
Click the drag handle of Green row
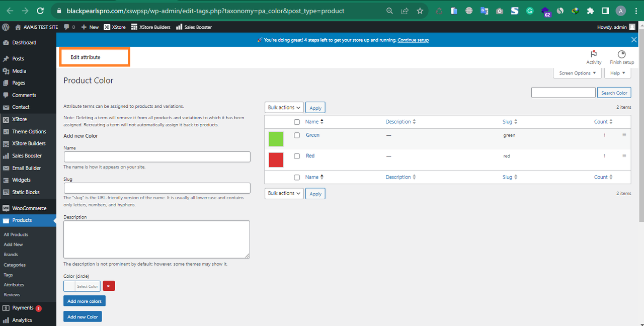[x=624, y=135]
